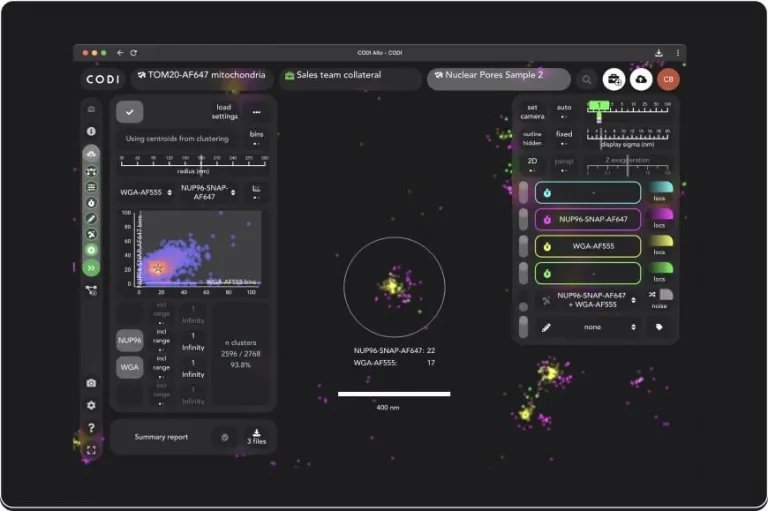Viewport: 768px width, 511px height.
Task: Download the 3 files summary report
Action: 257,436
